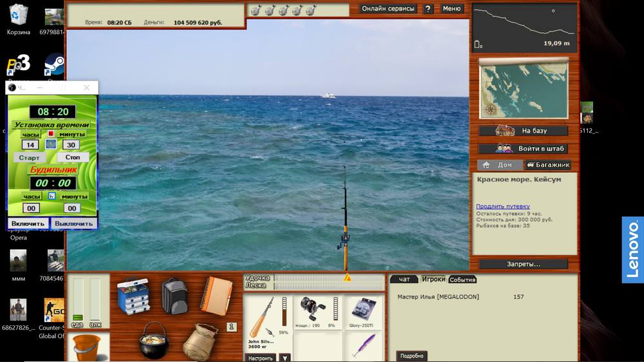Open the 68627826 image file on desktop

(19, 315)
